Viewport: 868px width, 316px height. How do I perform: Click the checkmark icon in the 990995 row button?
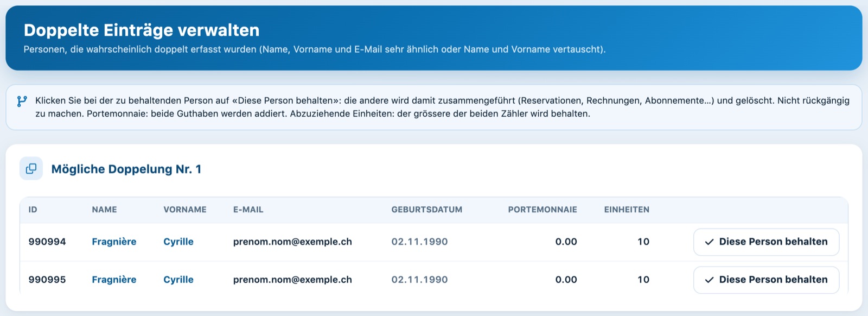click(709, 280)
